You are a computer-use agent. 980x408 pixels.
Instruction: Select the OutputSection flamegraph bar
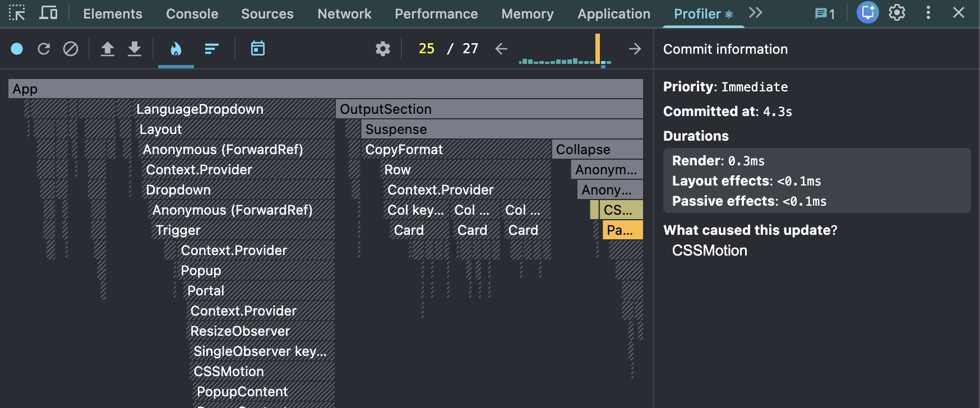(489, 109)
